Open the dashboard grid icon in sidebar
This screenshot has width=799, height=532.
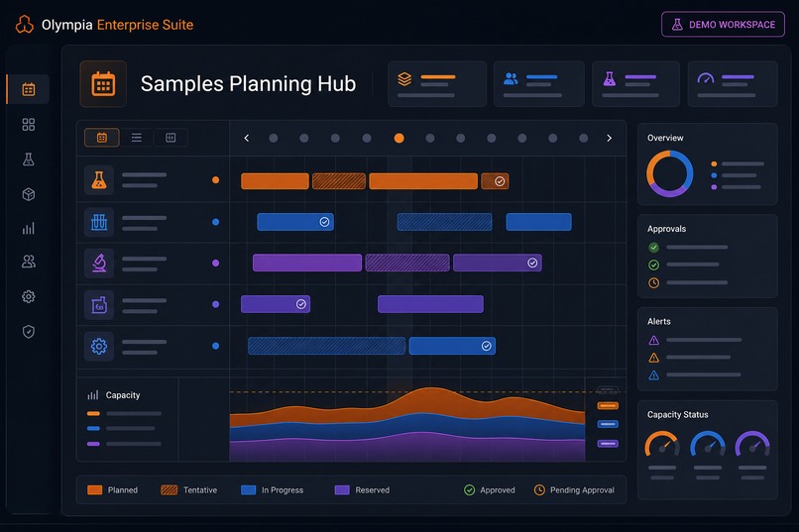pos(29,125)
